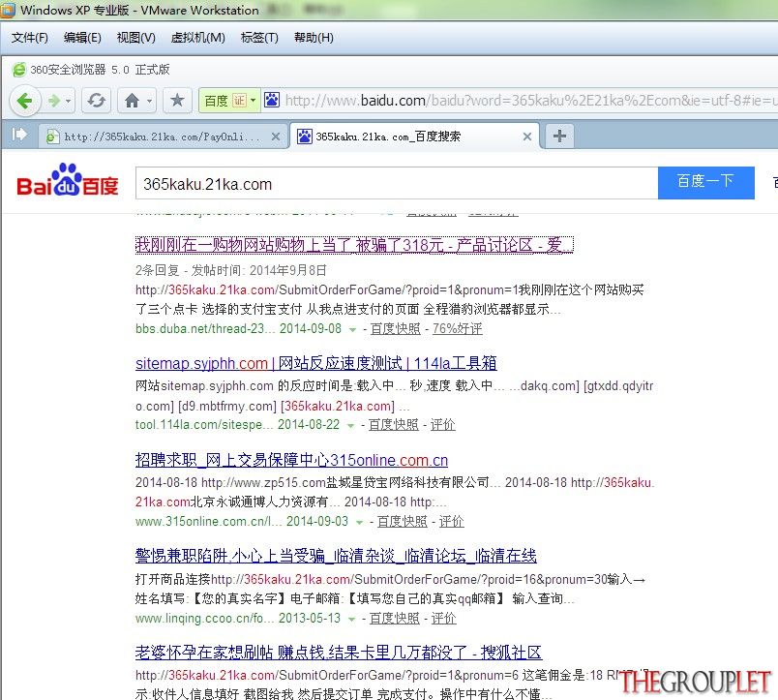Open the 老婆怀孕在家想刷帖 result
The width and height of the screenshot is (778, 700).
pos(339,653)
